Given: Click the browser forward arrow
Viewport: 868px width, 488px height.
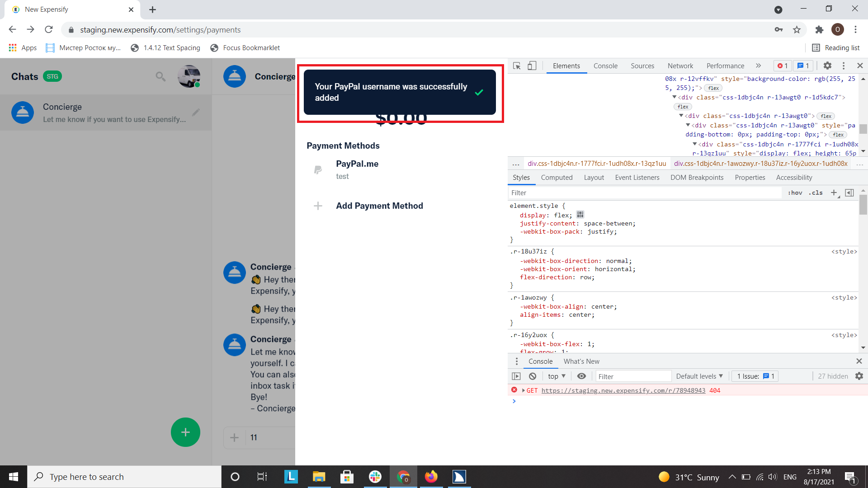Looking at the screenshot, I should pyautogui.click(x=30, y=30).
